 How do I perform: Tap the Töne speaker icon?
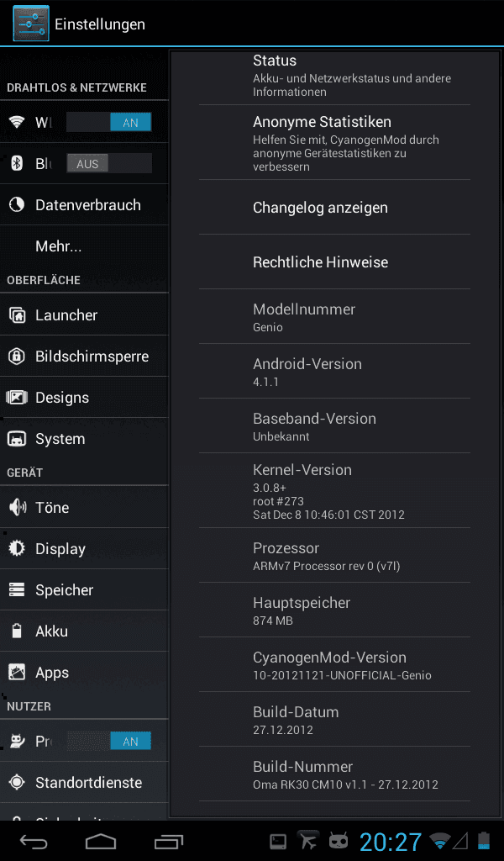pyautogui.click(x=18, y=507)
